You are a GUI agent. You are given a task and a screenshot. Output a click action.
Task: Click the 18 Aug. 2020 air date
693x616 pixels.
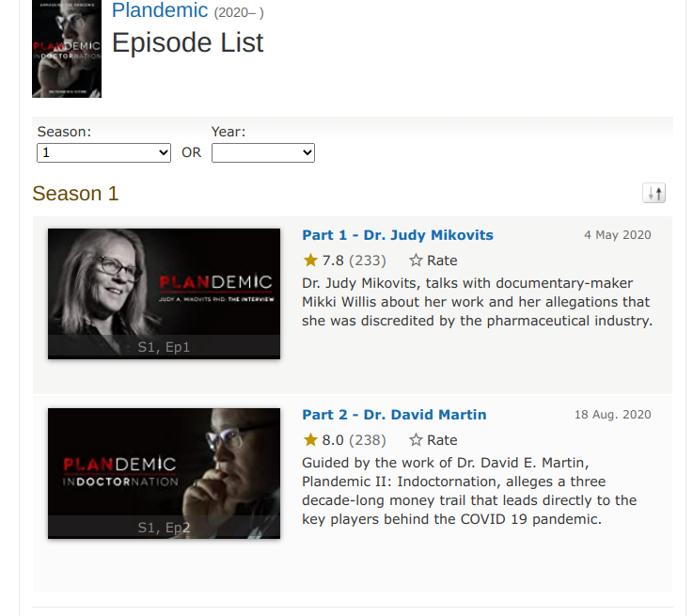[612, 415]
